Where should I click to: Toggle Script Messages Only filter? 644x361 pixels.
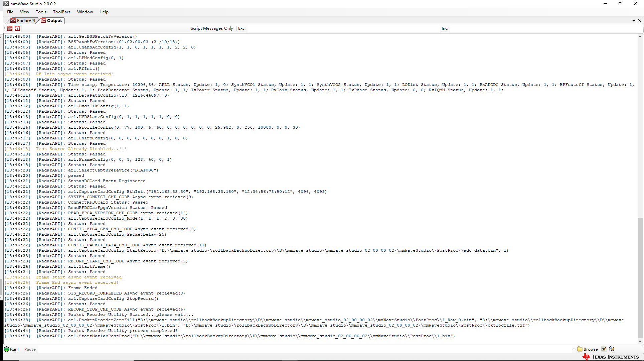[x=212, y=28]
